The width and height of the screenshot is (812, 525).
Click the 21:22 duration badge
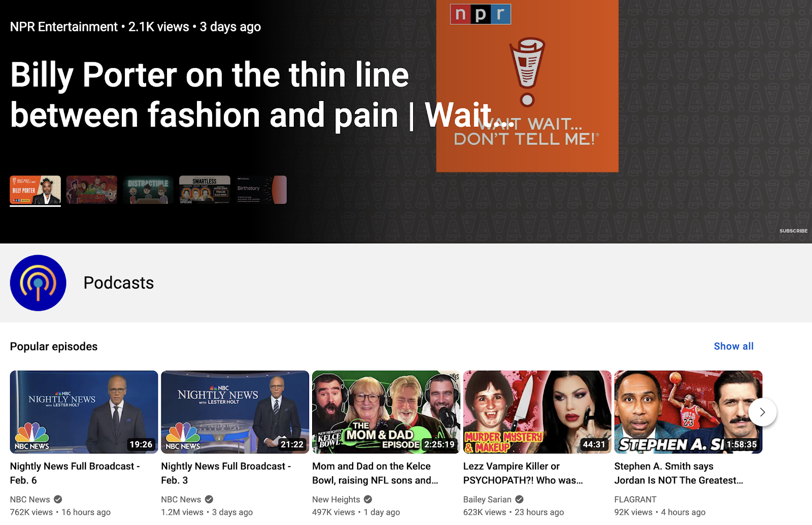pyautogui.click(x=292, y=444)
